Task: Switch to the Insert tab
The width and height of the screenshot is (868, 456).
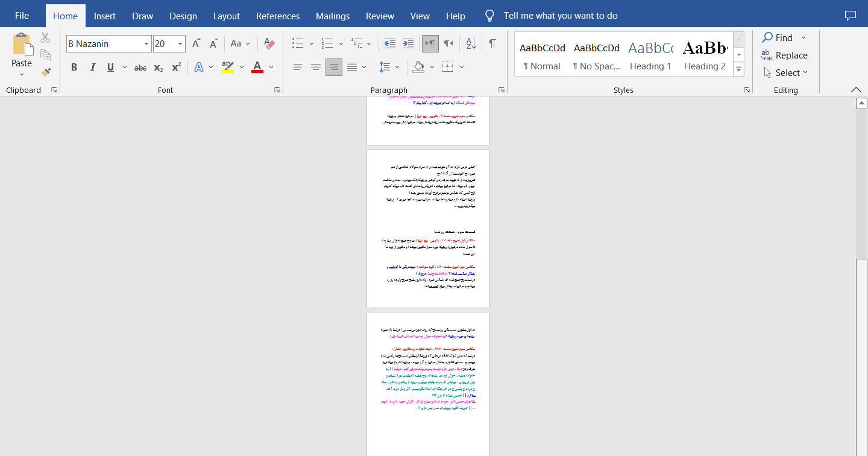Action: pyautogui.click(x=105, y=16)
